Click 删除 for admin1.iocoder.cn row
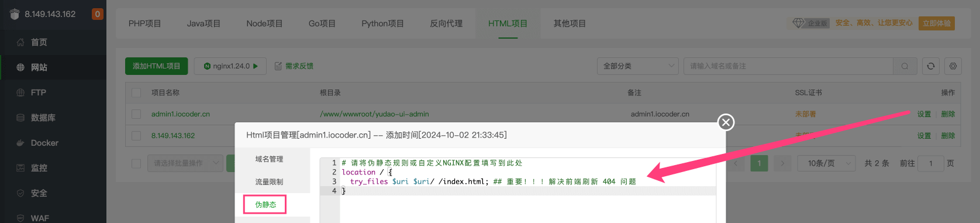980x223 pixels. click(948, 114)
